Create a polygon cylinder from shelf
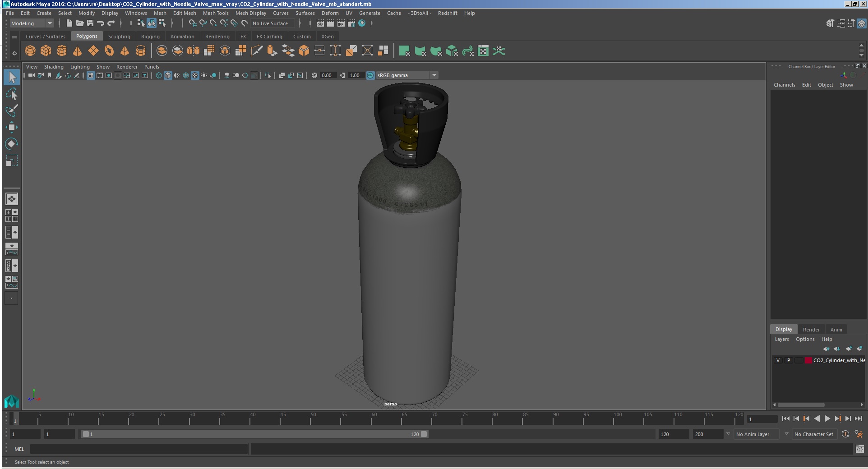Viewport: 868px width, 469px height. pos(62,51)
